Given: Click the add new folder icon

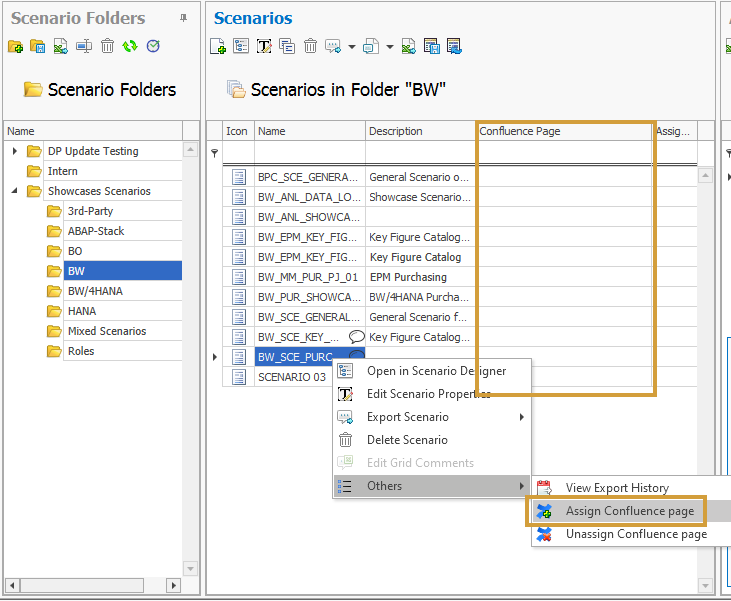Looking at the screenshot, I should pos(15,46).
